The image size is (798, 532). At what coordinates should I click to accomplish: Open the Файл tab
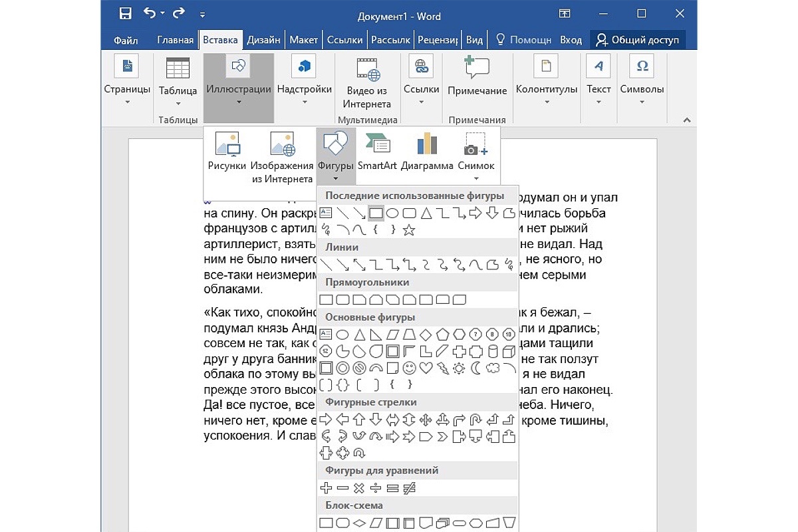[125, 40]
